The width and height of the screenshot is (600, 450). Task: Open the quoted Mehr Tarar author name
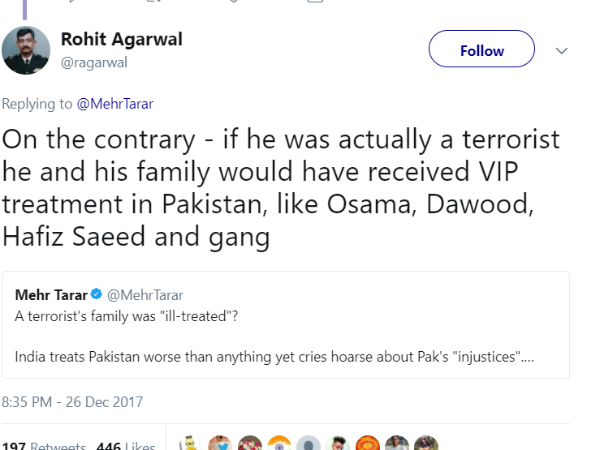(50, 295)
